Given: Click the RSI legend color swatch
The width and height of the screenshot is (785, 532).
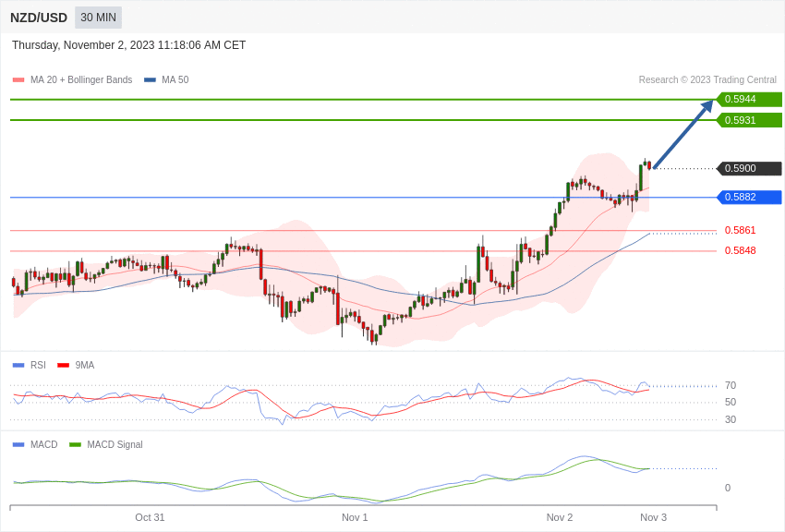Looking at the screenshot, I should point(18,366).
